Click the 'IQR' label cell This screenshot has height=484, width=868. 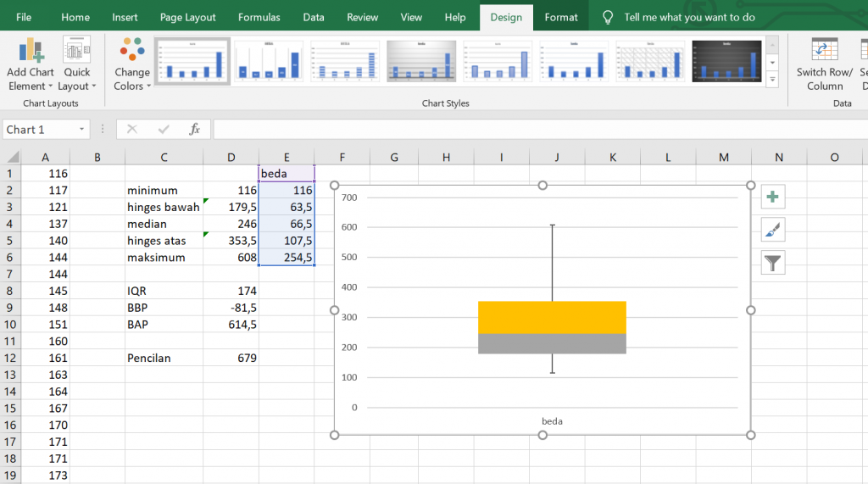[x=164, y=291]
